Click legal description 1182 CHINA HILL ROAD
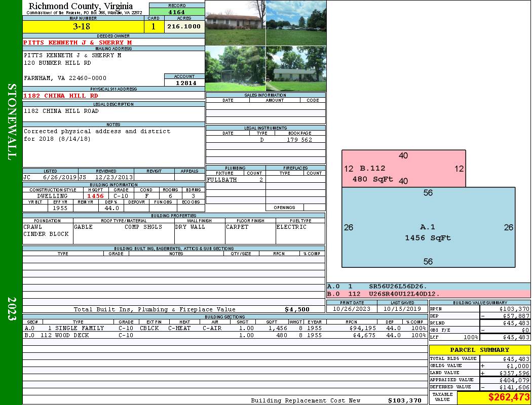 click(x=61, y=111)
